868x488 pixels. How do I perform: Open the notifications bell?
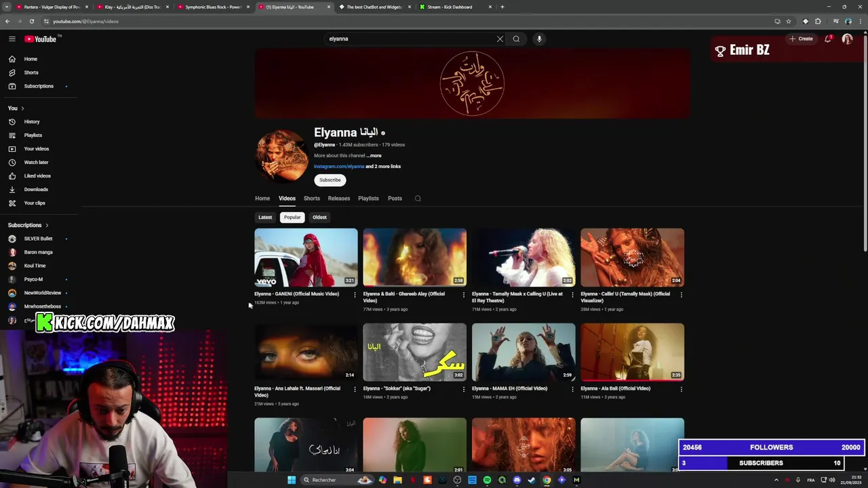coord(828,39)
